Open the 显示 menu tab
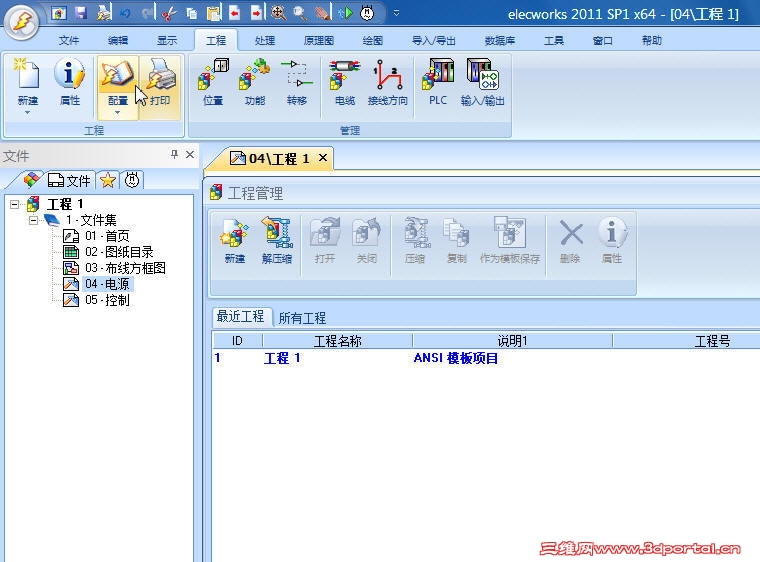760x562 pixels. click(167, 41)
